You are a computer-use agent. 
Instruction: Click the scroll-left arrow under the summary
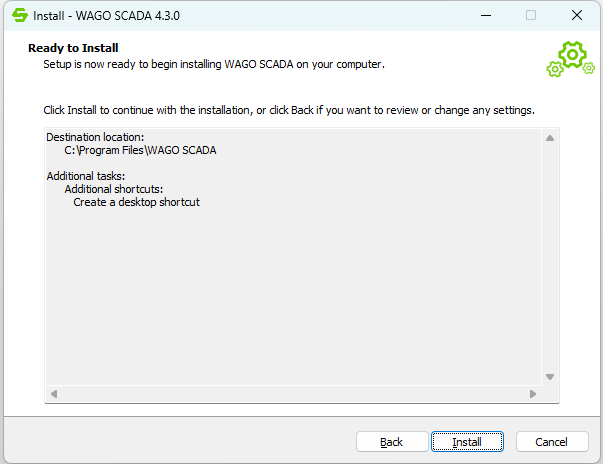point(54,394)
